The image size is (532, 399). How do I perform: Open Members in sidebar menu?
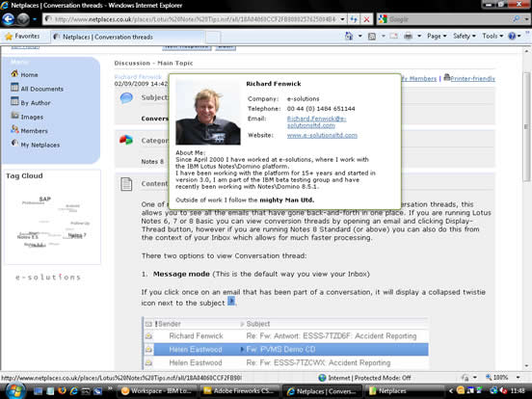(35, 131)
